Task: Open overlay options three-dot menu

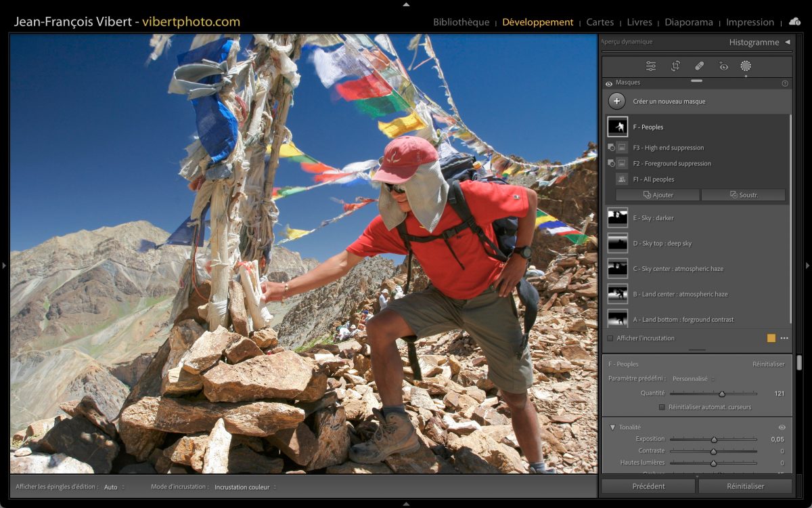Action: [x=784, y=338]
